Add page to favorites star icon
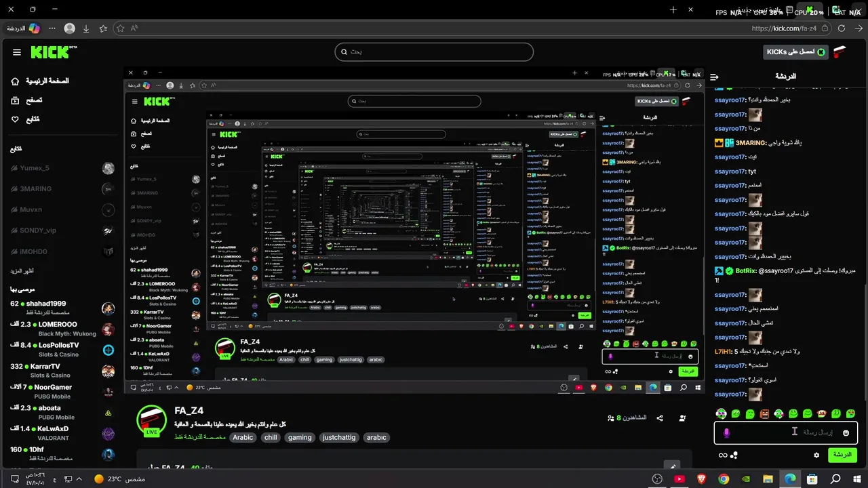Viewport: 868px width, 488px height. (120, 28)
